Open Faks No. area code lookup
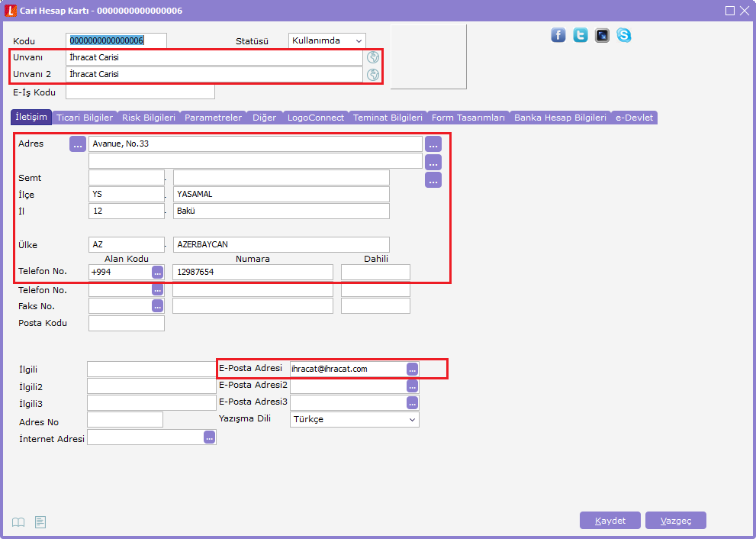Screen dimensions: 756x539 coord(157,306)
